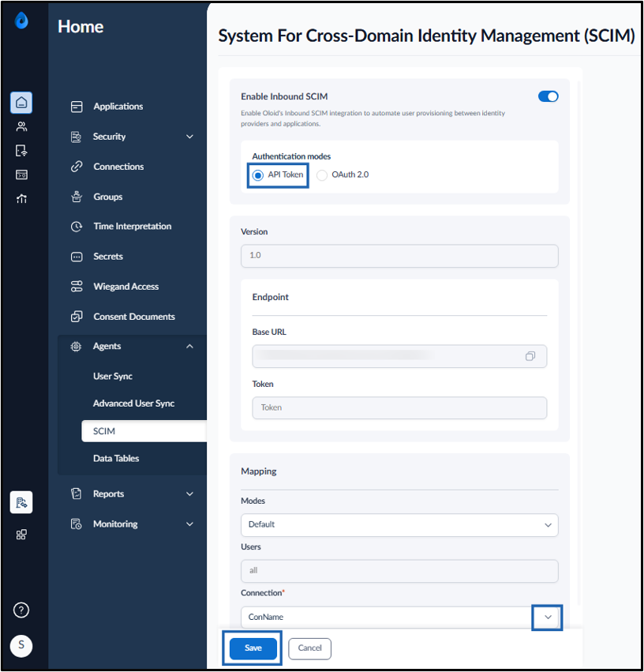
Task: Open the users icon in left rail
Action: (21, 126)
